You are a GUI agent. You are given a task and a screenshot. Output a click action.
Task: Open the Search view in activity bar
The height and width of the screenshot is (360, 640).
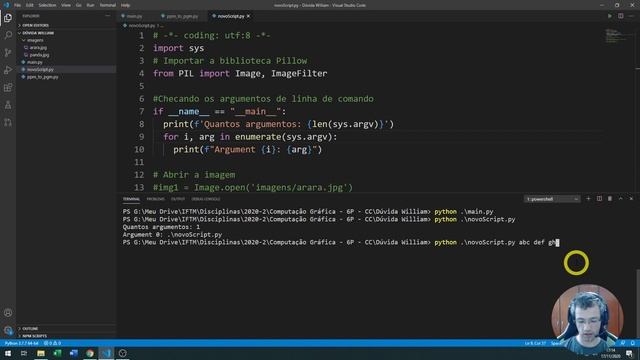(8, 35)
